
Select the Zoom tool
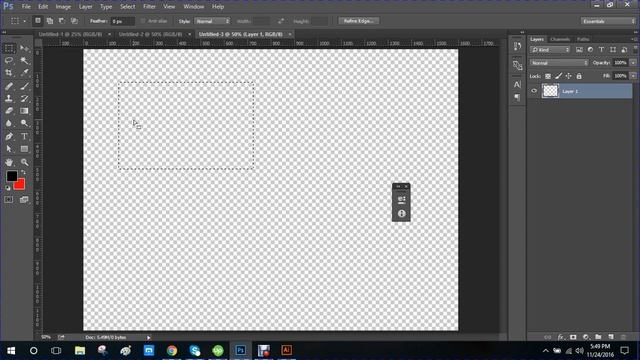[24, 162]
